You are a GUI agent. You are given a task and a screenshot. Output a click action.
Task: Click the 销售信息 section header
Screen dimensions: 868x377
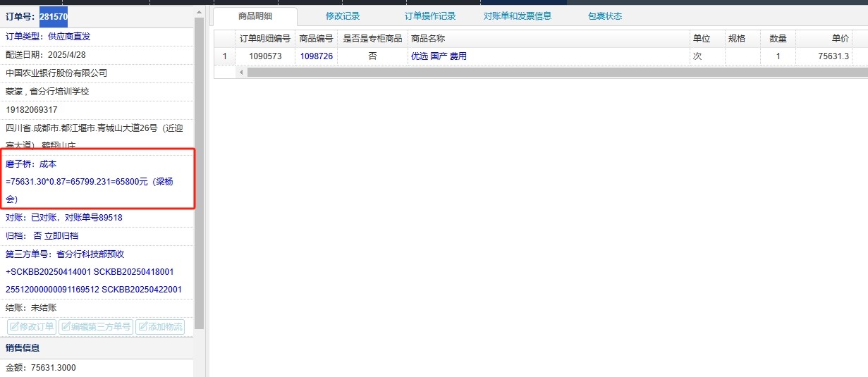[97, 347]
